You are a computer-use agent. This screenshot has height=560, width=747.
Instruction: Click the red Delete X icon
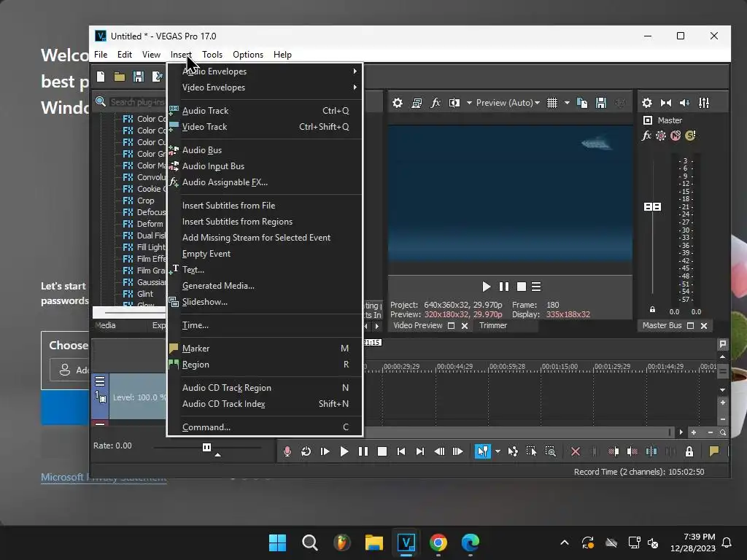576,451
